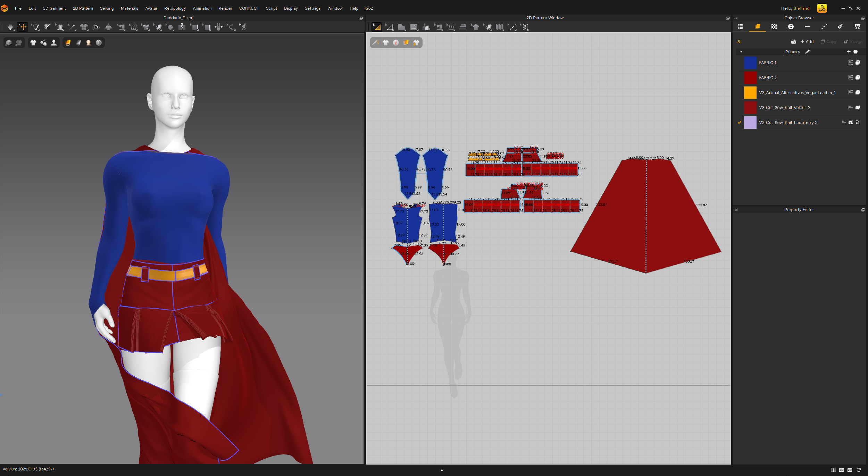Rename Primary group with pencil icon
868x476 pixels.
[x=808, y=52]
